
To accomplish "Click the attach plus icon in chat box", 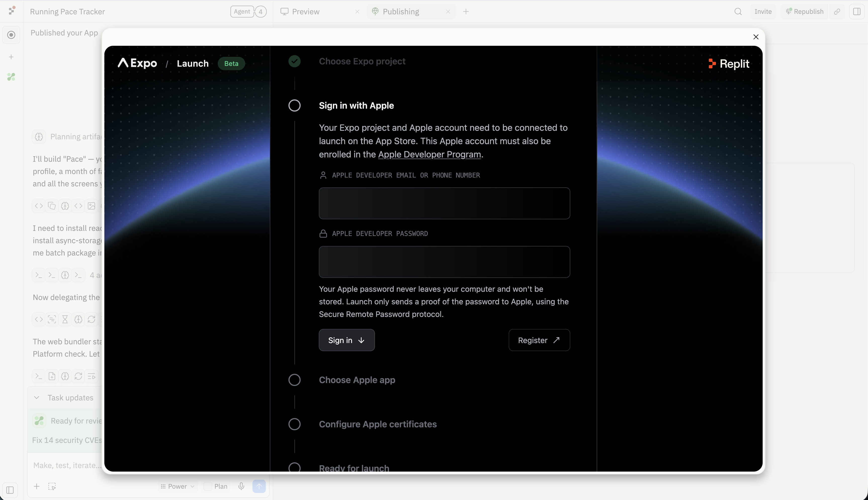I will [37, 486].
